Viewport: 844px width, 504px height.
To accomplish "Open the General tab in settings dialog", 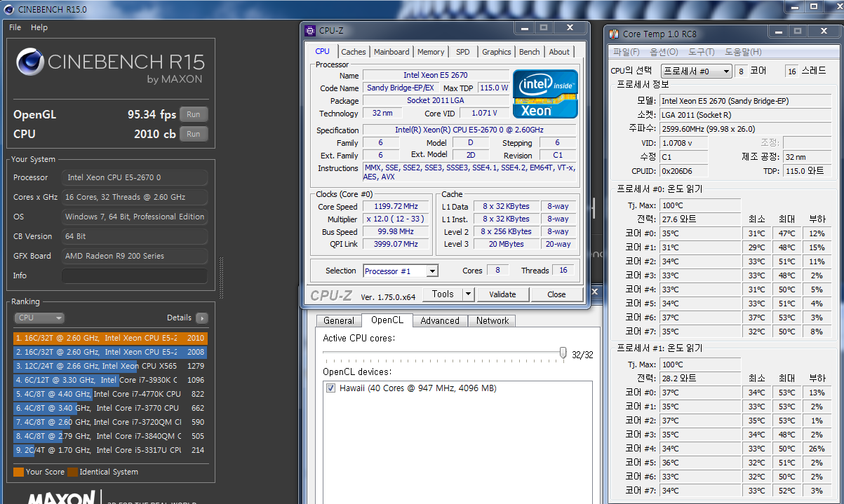I will point(339,321).
